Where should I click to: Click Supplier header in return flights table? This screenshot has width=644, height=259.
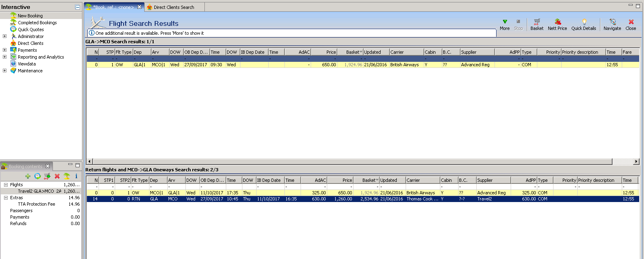point(493,180)
